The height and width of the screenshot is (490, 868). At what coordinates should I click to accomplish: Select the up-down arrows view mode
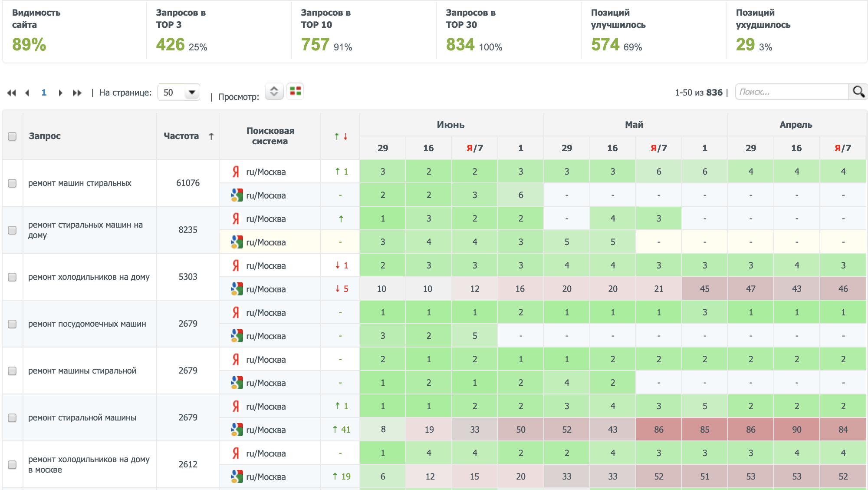coord(274,91)
